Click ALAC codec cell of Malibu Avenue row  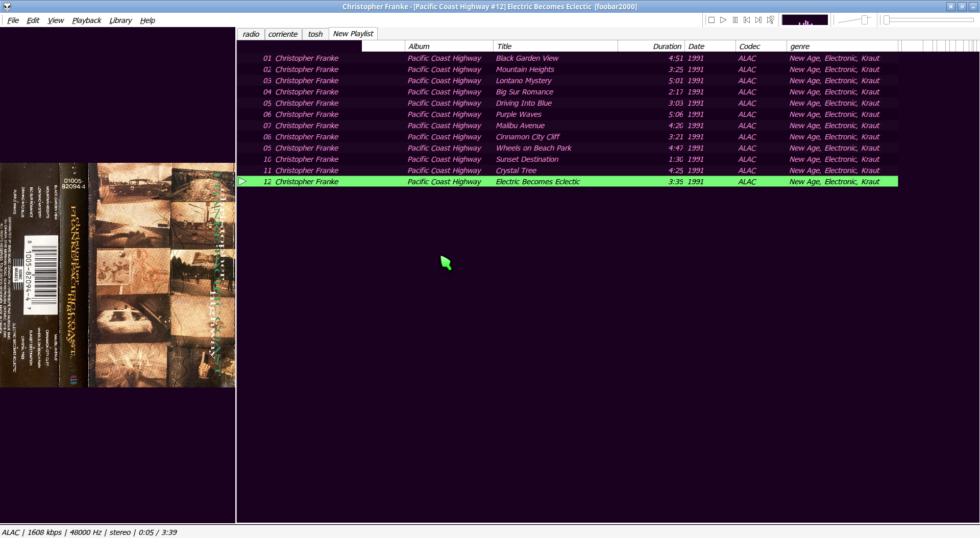747,126
